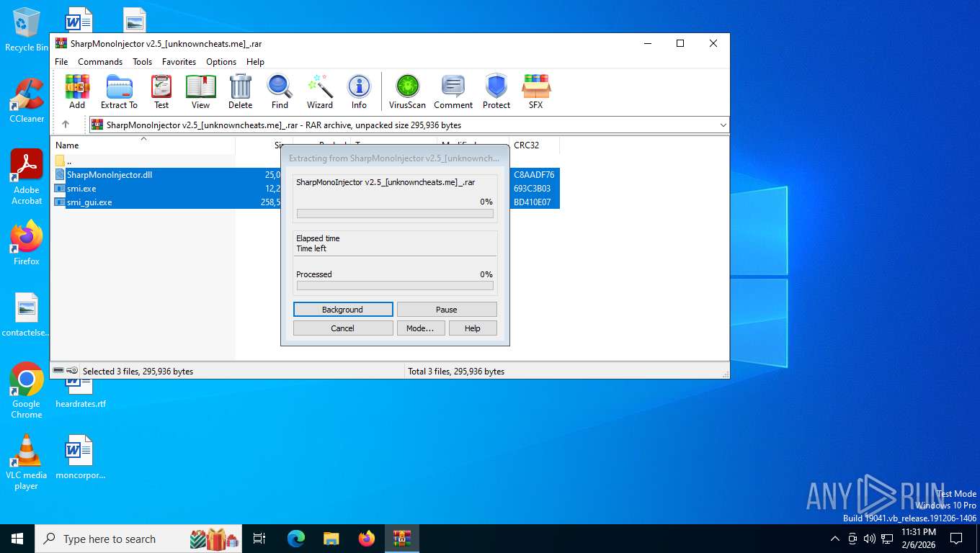
Task: Open the Comment tool
Action: point(453,91)
